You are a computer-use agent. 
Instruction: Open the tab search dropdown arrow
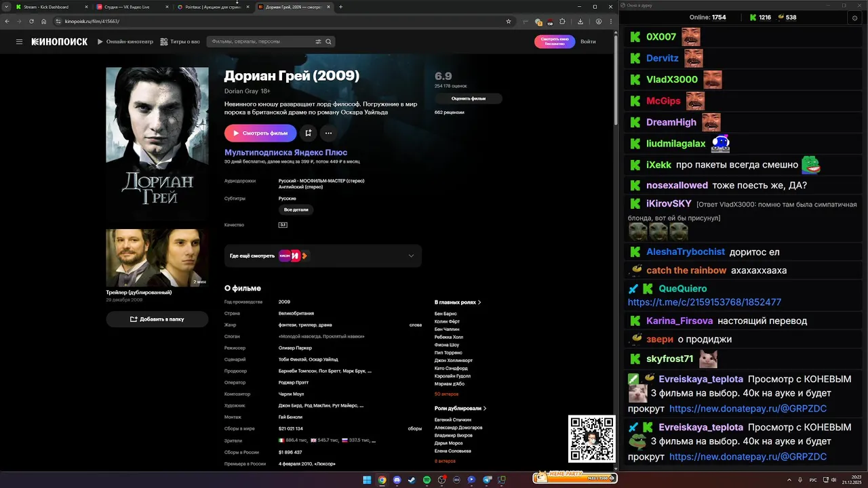(6, 7)
